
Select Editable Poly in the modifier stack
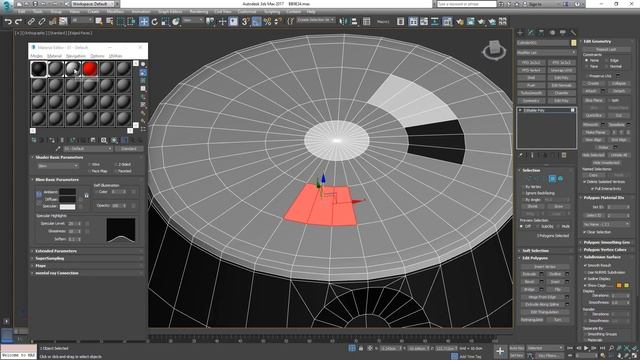547,110
